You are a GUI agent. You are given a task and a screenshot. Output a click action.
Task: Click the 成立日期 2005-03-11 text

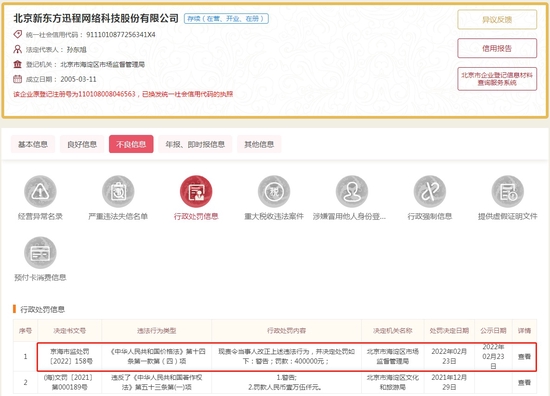[61, 79]
